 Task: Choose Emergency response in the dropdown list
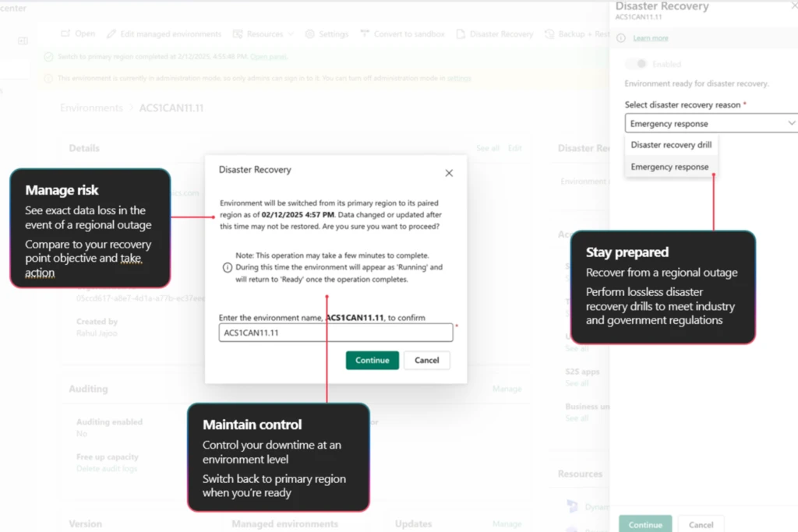pos(671,166)
